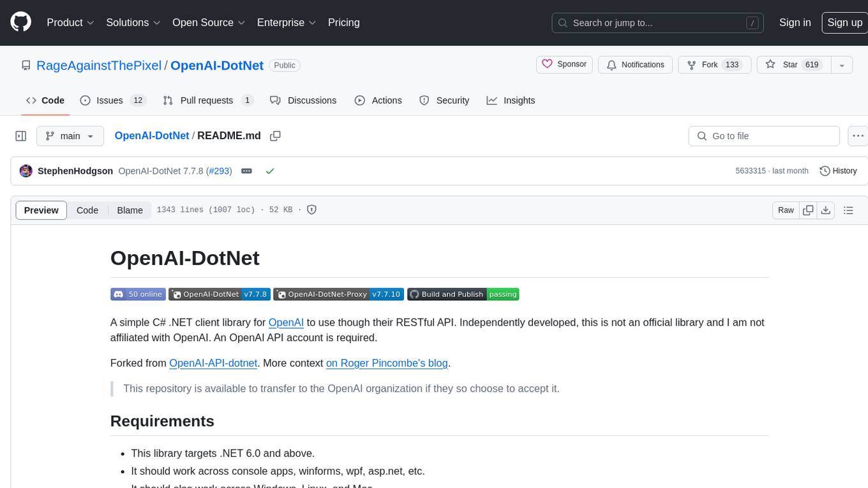Image resolution: width=868 pixels, height=488 pixels.
Task: Open the OpenAI-DotNet repository link in header
Action: (217, 65)
